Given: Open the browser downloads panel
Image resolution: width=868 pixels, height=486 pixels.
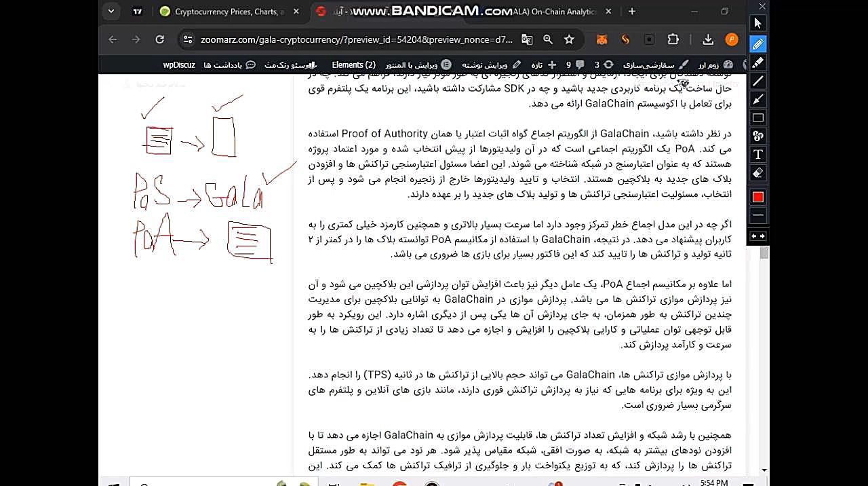Looking at the screenshot, I should click(708, 39).
